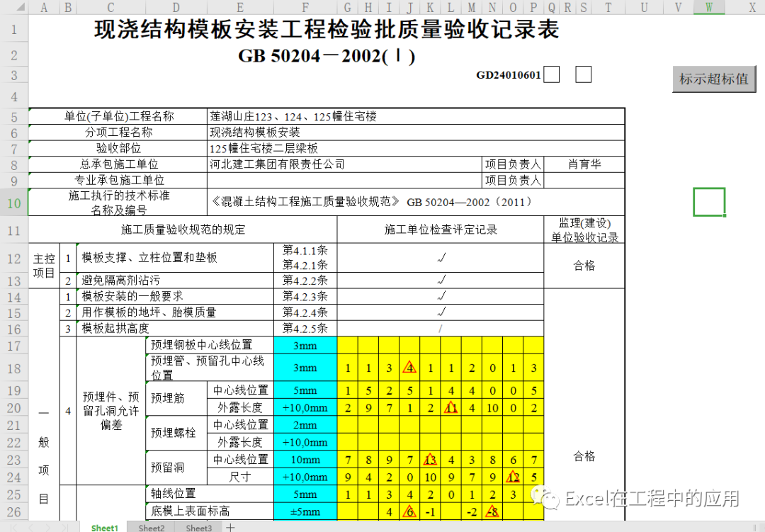Select the cell 预埋螺栓
This screenshot has width=765, height=532.
176,433
